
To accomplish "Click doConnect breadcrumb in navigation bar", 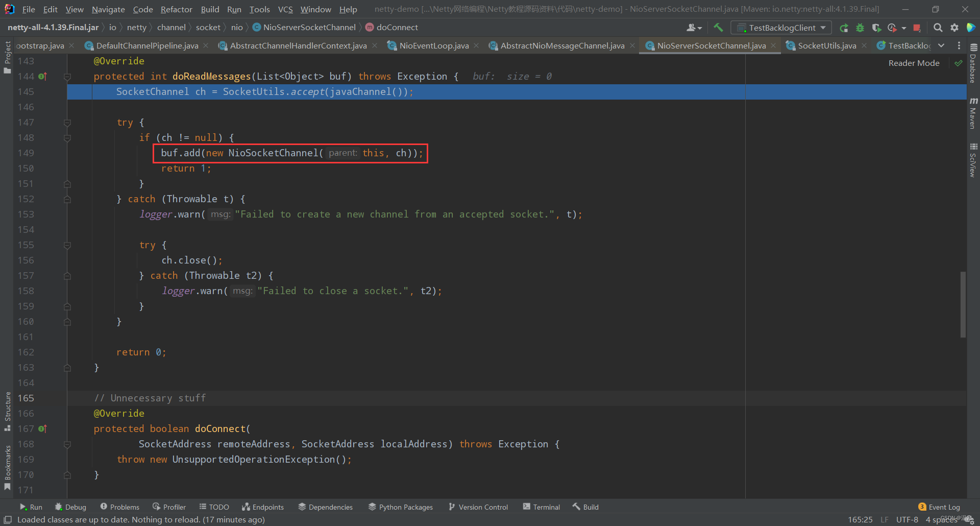I will 391,27.
